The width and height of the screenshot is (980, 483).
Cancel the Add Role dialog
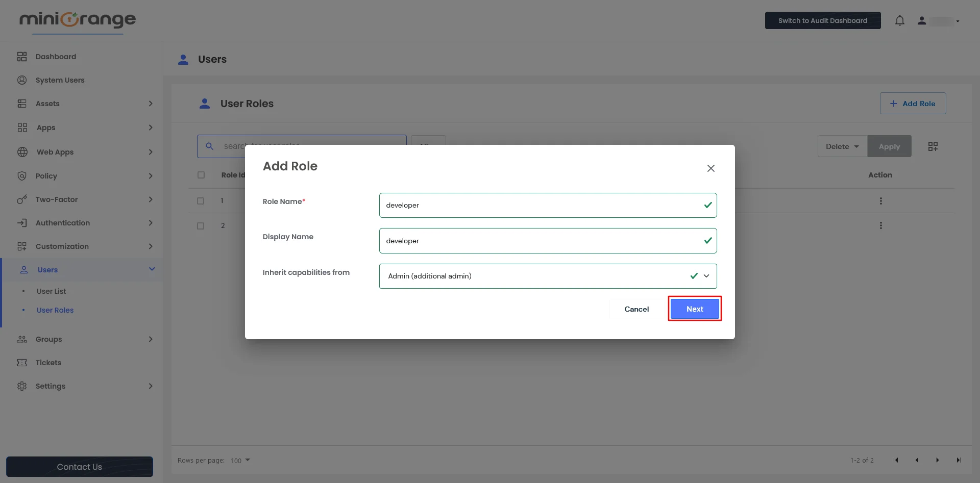point(636,309)
